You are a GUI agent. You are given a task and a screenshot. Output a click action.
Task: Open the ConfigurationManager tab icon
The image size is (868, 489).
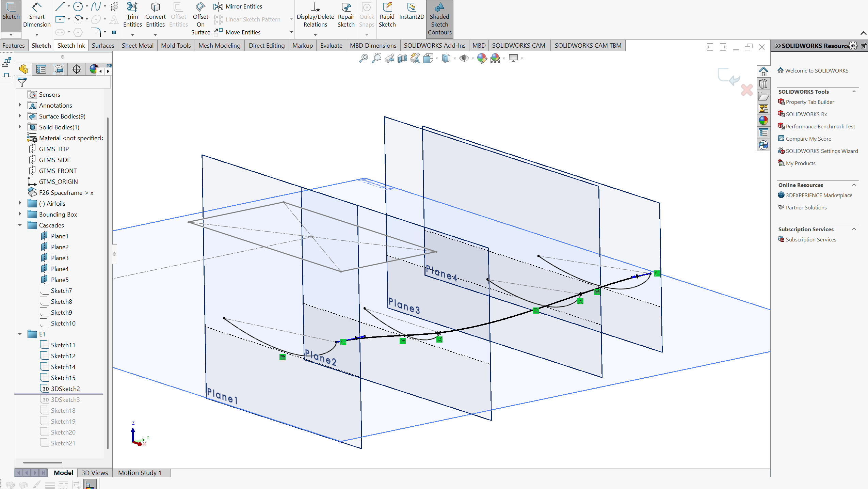(x=59, y=69)
